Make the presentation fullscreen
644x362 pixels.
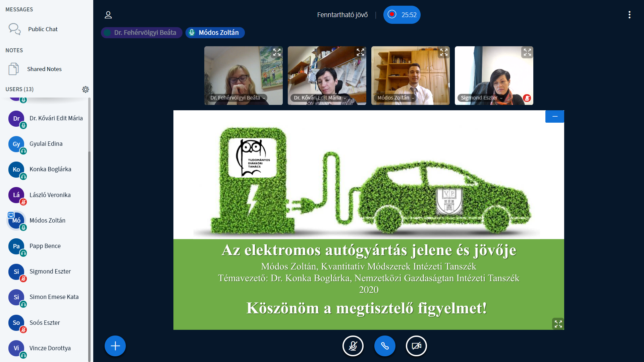558,324
